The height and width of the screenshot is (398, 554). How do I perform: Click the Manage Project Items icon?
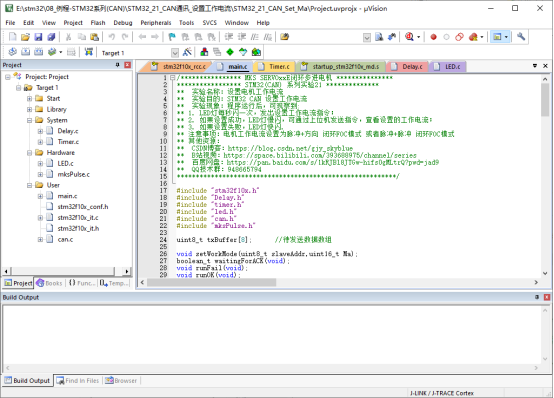pyautogui.click(x=204, y=52)
